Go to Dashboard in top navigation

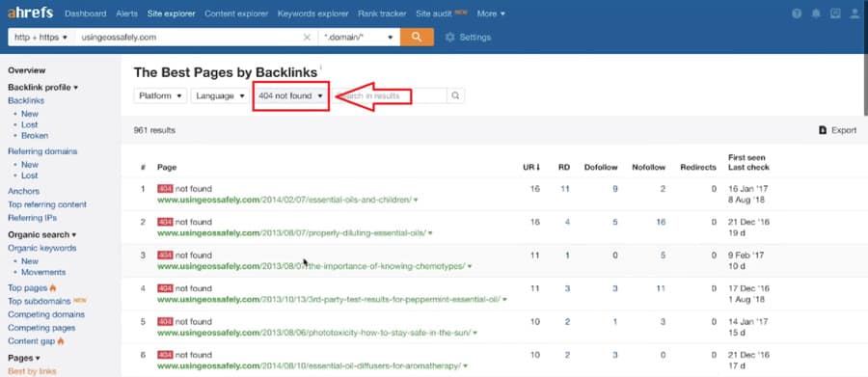pyautogui.click(x=85, y=13)
